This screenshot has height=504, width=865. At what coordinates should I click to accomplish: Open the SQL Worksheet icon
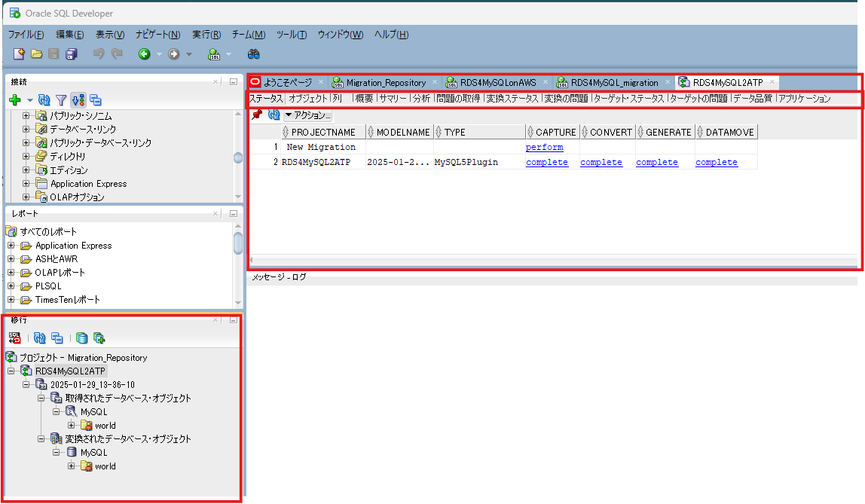point(214,53)
